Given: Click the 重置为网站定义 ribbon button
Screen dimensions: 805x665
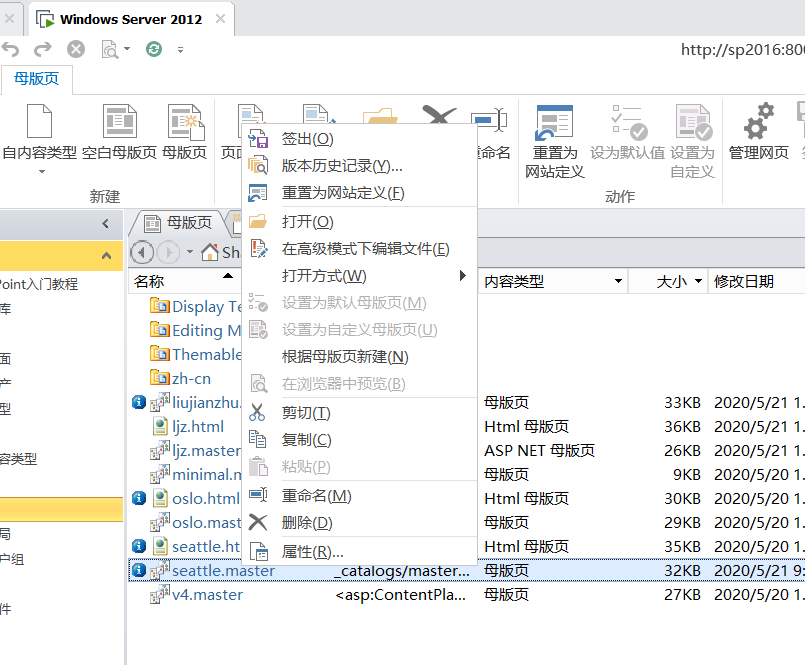Looking at the screenshot, I should coord(554,141).
